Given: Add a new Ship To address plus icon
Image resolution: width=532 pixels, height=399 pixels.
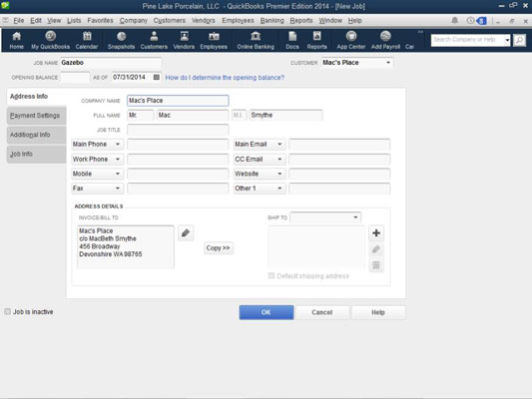Looking at the screenshot, I should click(x=376, y=232).
